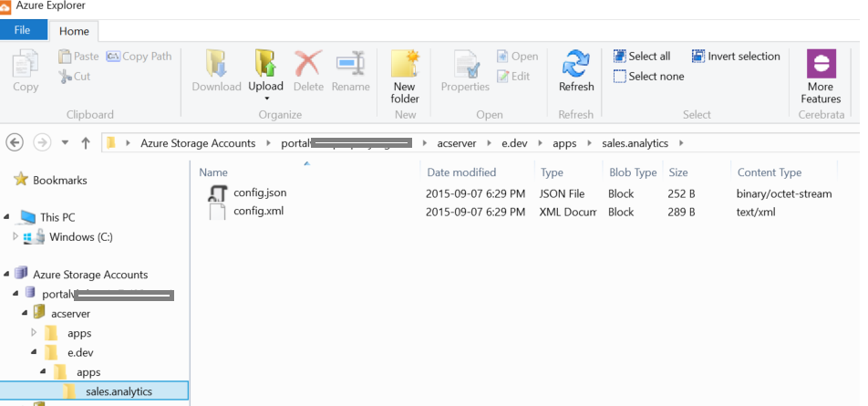Image resolution: width=868 pixels, height=406 pixels.
Task: Collapse the Azure Storage Accounts tree node
Action: [x=7, y=274]
